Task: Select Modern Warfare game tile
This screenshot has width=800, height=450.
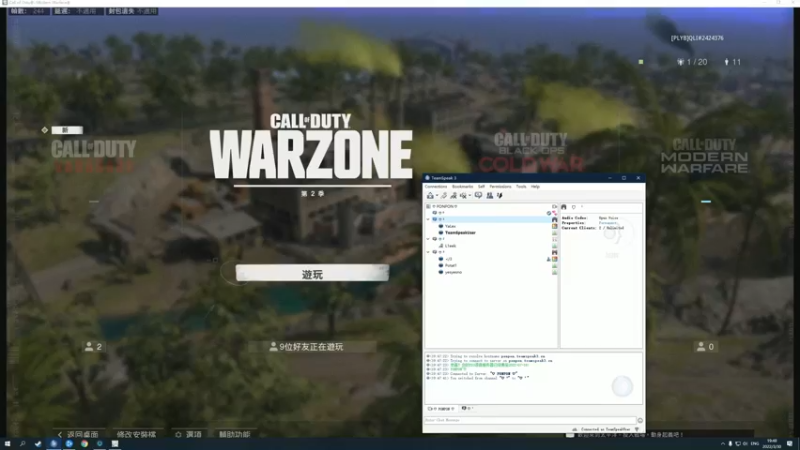Action: [705, 156]
